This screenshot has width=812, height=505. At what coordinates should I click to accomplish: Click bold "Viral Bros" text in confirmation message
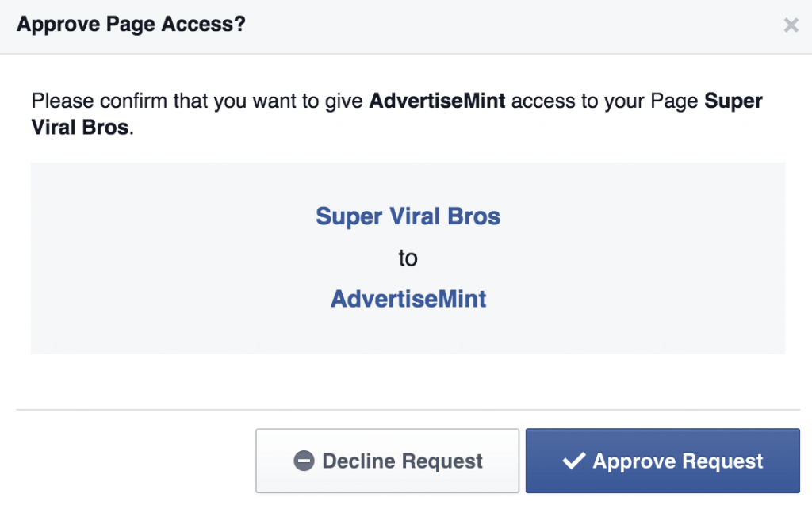point(80,128)
